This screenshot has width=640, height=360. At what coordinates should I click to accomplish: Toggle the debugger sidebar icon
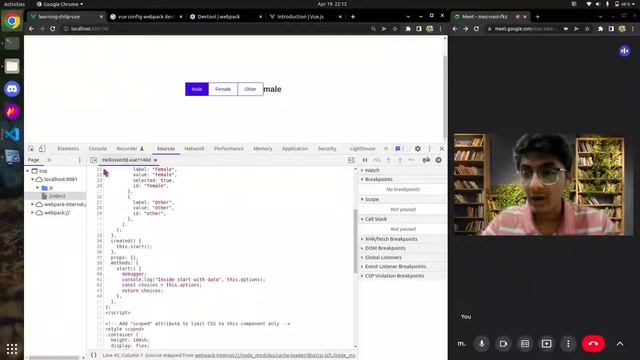click(351, 160)
